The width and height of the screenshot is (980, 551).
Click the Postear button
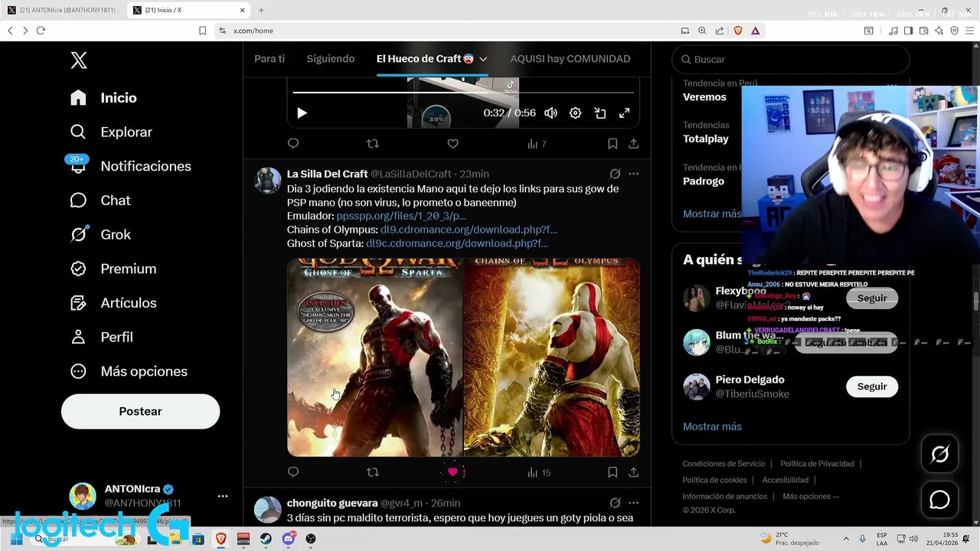(x=140, y=411)
